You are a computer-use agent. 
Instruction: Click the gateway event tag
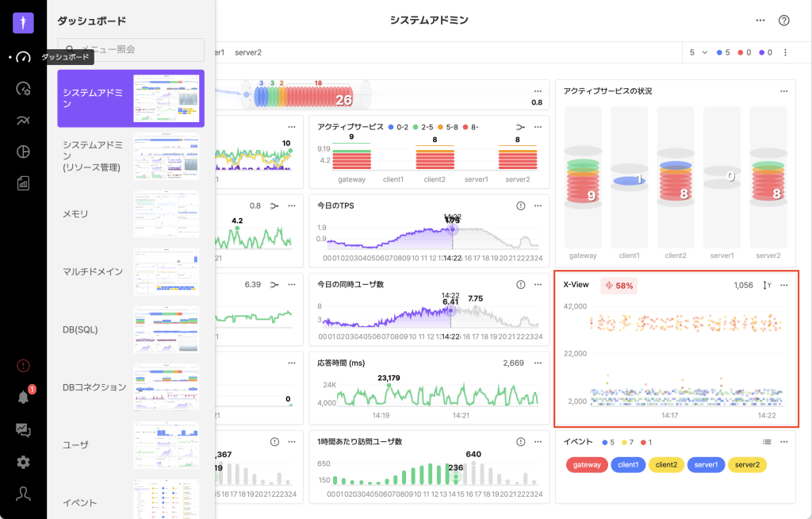pos(587,465)
